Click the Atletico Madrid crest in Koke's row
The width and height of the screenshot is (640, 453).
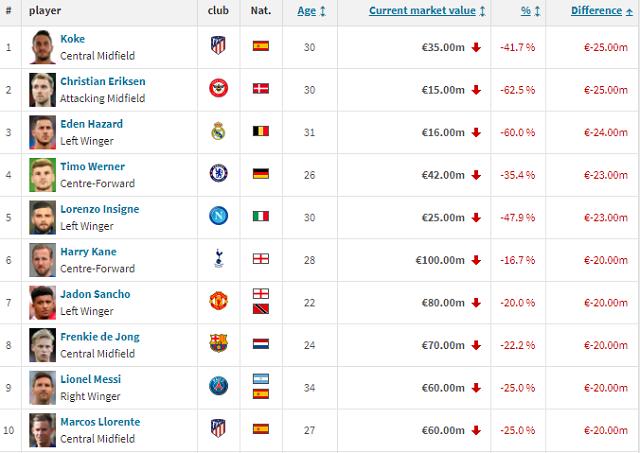pyautogui.click(x=218, y=45)
